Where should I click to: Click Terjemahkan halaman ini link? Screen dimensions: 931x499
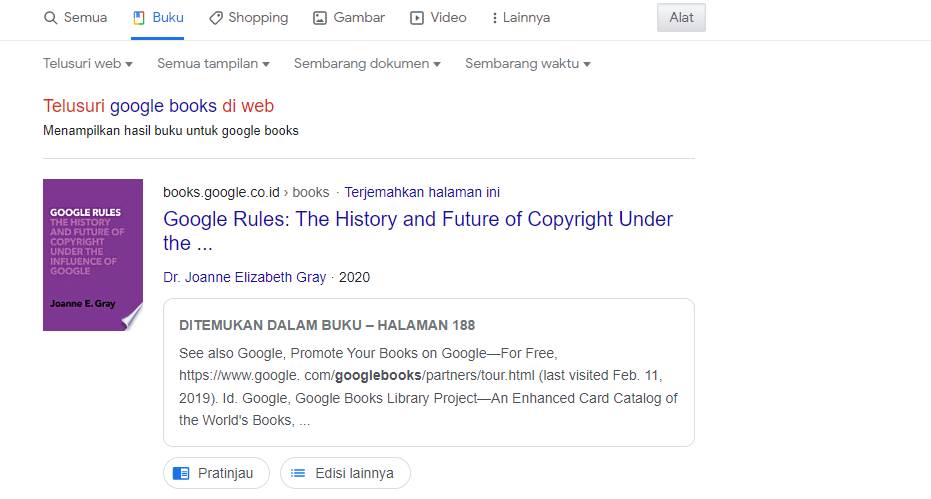click(422, 192)
